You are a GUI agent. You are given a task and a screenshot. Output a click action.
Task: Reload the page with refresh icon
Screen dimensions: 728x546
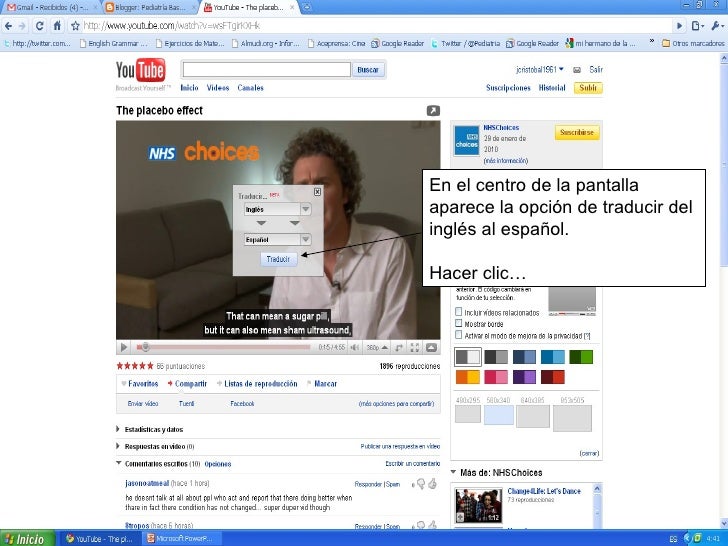point(39,26)
